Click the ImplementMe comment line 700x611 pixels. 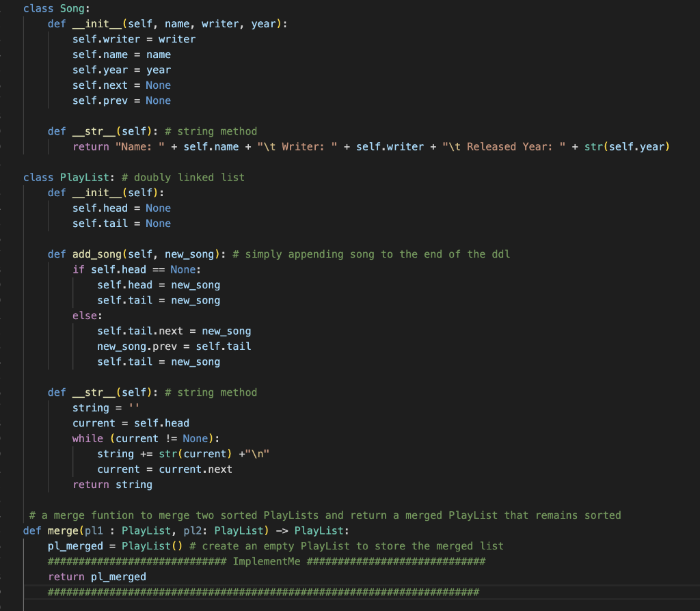pos(266,561)
